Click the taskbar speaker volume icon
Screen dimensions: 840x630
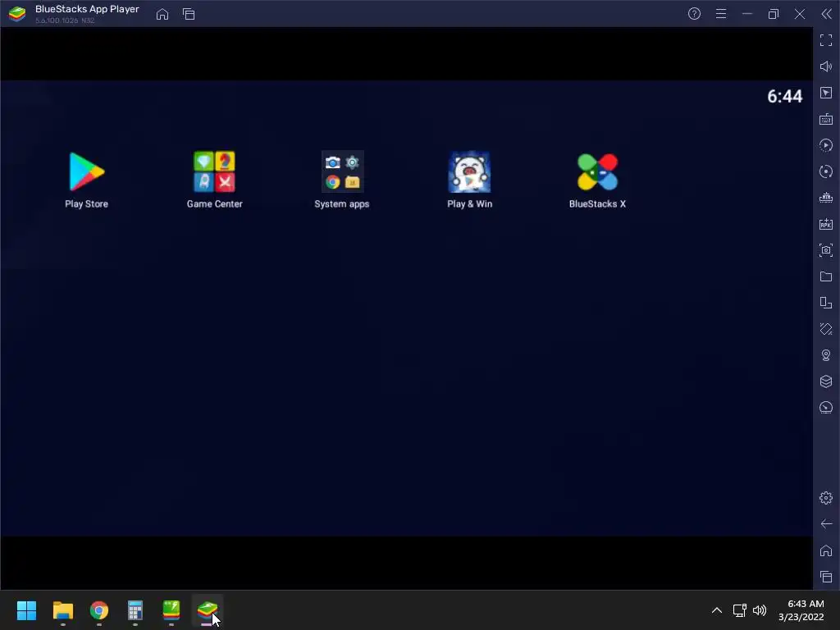(760, 610)
